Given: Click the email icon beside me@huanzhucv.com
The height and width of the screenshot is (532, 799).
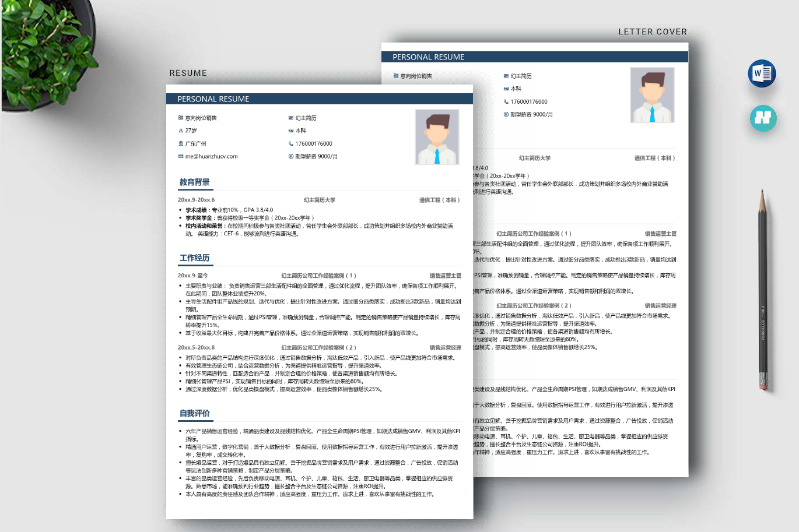Looking at the screenshot, I should pos(181,156).
